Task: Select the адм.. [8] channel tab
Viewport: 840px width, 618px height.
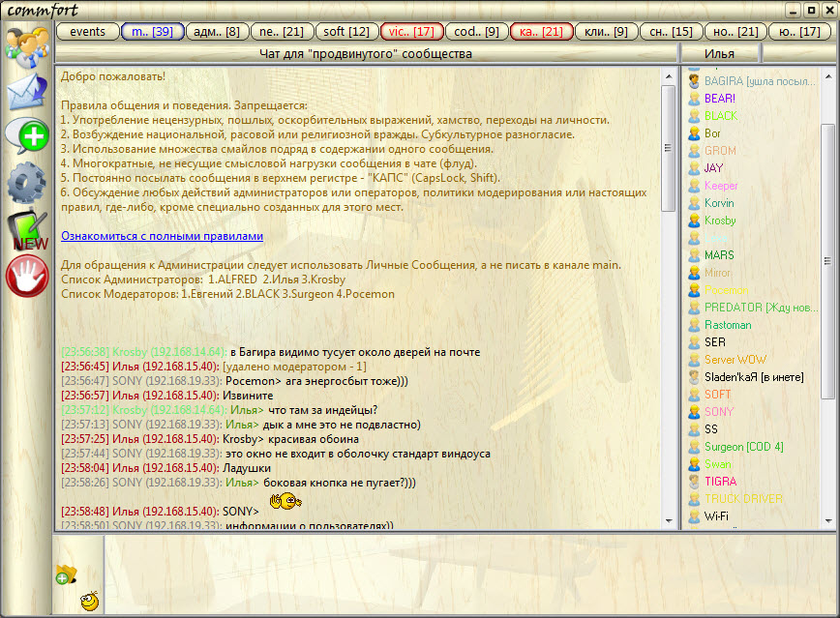Action: point(217,32)
